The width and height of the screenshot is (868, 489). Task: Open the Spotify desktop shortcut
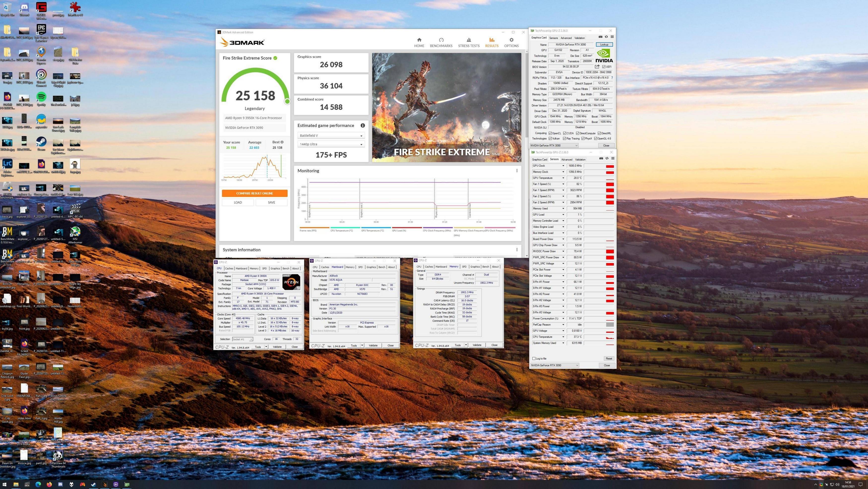click(x=41, y=99)
